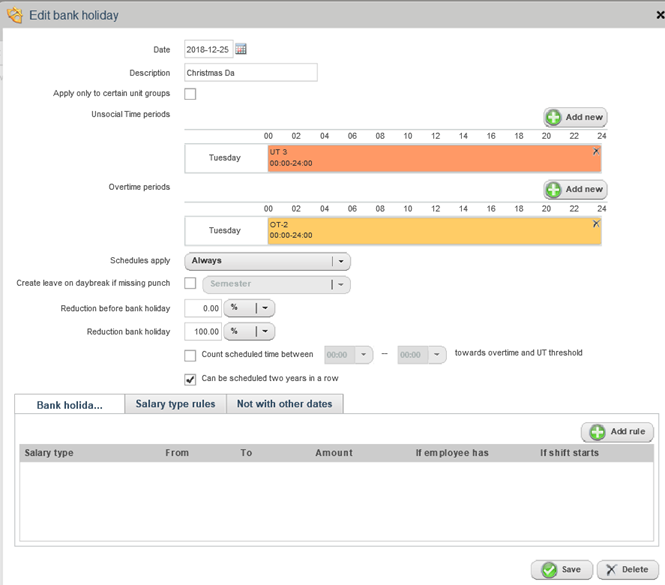Screen dimensions: 665x585
Task: Click the Description field Christmas Da
Action: point(251,73)
